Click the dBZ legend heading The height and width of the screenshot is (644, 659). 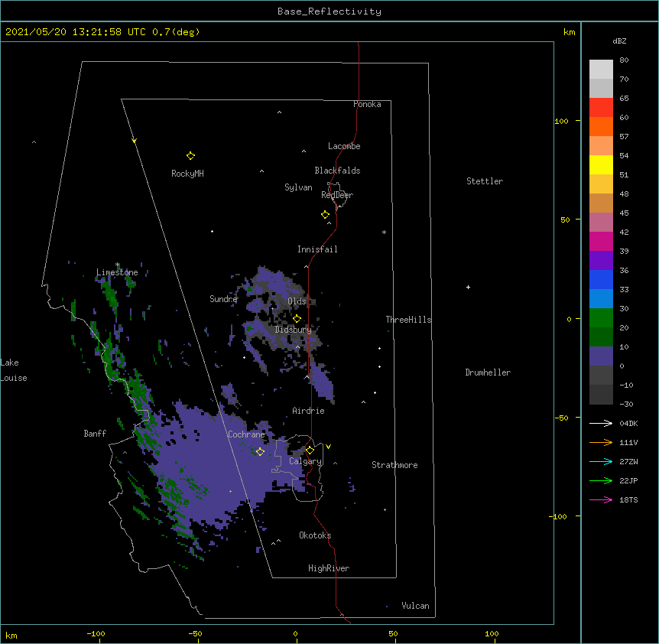coord(619,41)
